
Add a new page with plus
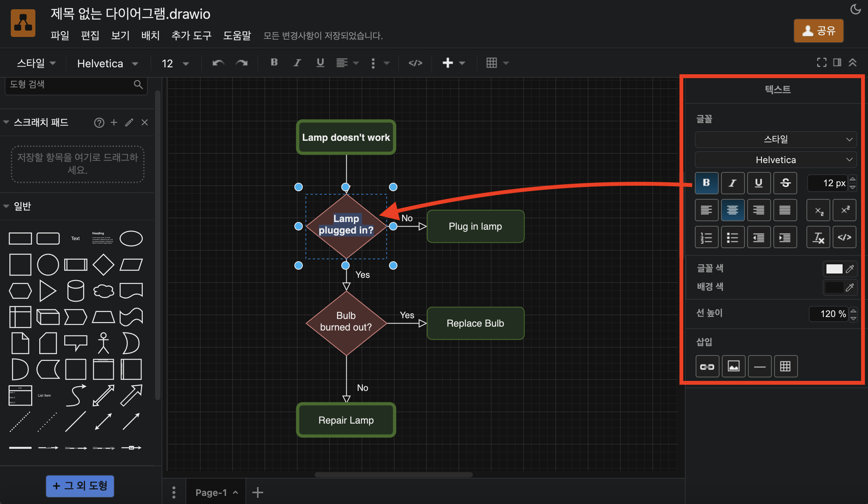258,492
